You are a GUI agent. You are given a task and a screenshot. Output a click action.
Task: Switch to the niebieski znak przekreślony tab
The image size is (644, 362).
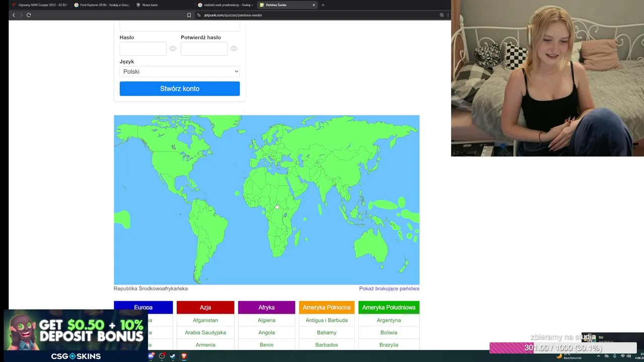point(225,5)
